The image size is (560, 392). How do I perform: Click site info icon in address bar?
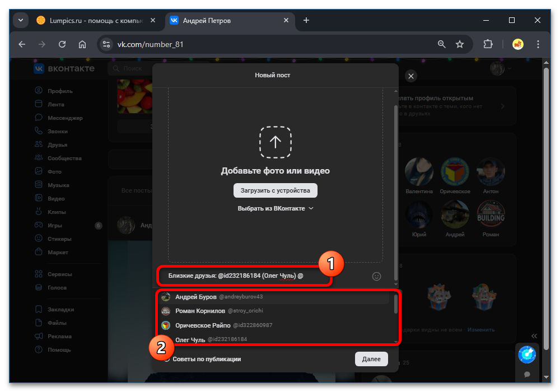pos(106,44)
